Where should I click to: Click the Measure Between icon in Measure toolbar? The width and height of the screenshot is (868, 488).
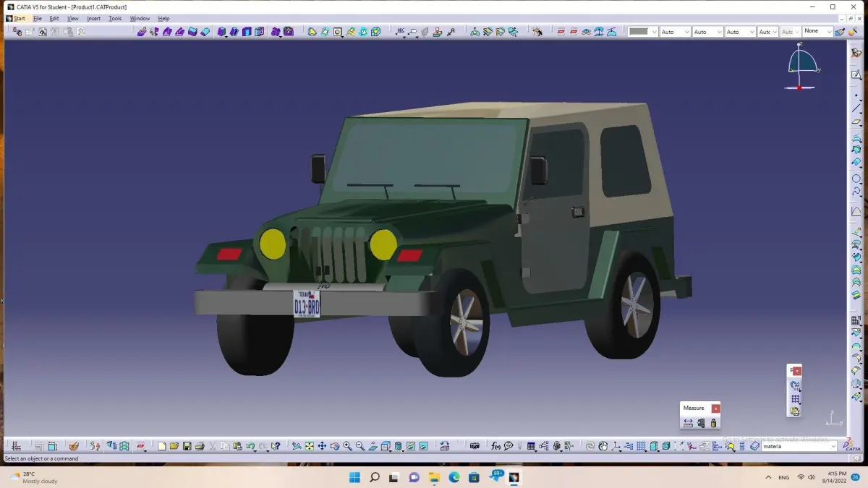pyautogui.click(x=688, y=423)
